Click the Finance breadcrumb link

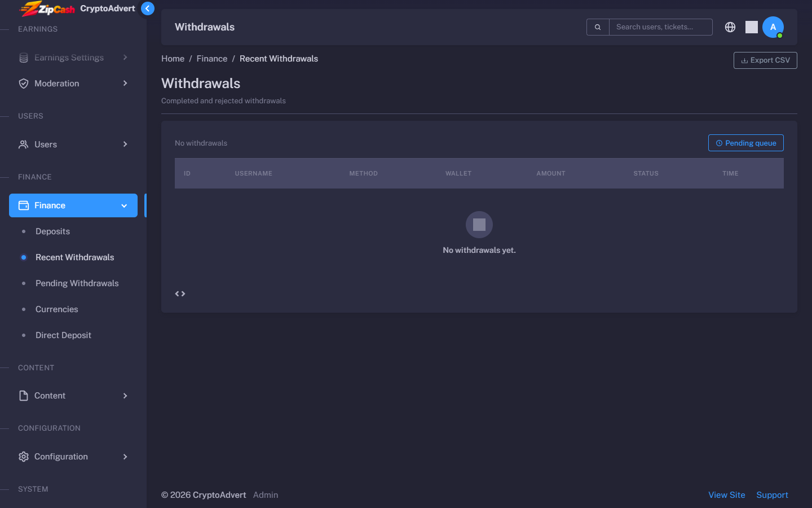click(x=212, y=59)
